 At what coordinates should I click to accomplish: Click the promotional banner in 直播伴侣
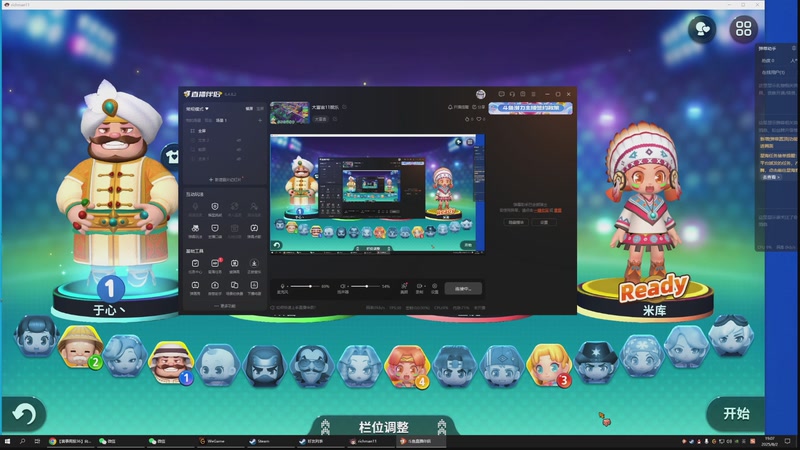(531, 108)
